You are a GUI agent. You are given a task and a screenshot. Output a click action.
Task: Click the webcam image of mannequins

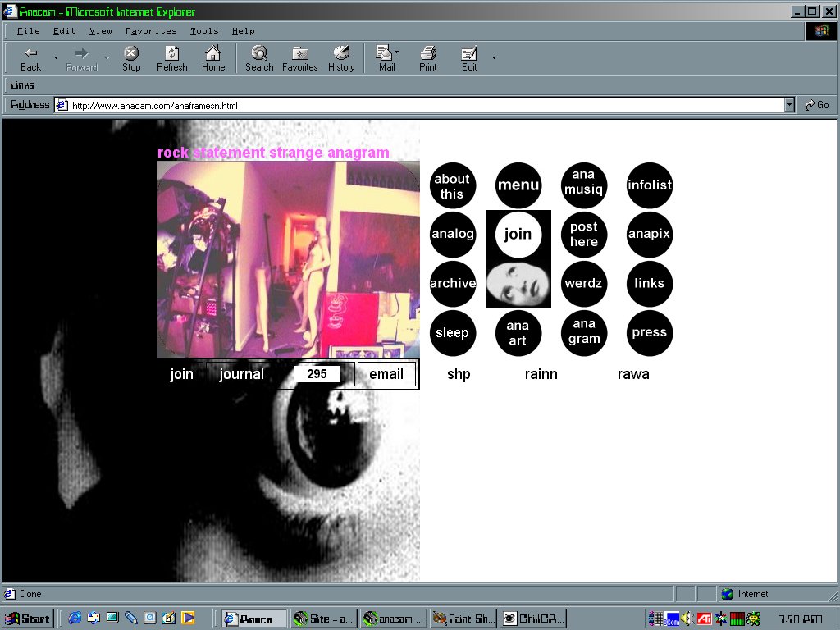click(x=288, y=259)
